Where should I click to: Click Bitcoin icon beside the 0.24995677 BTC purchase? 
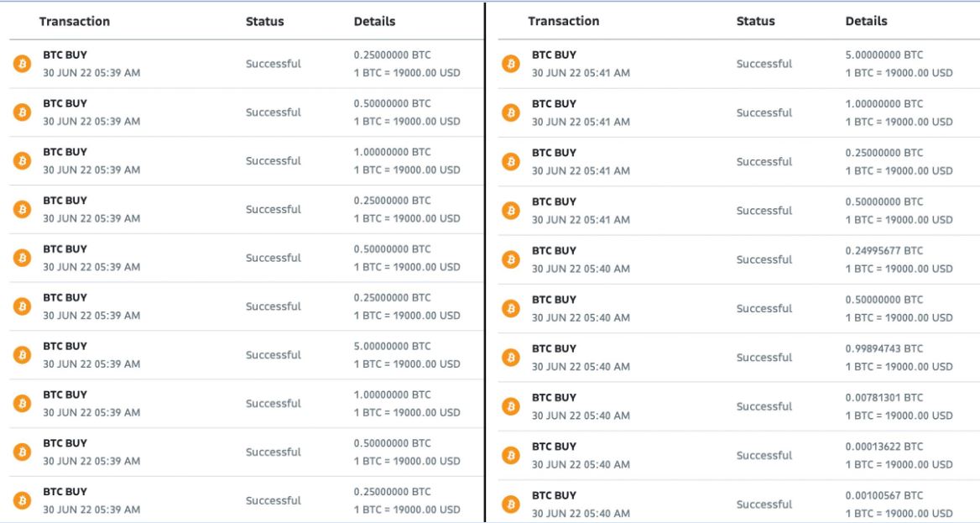511,259
